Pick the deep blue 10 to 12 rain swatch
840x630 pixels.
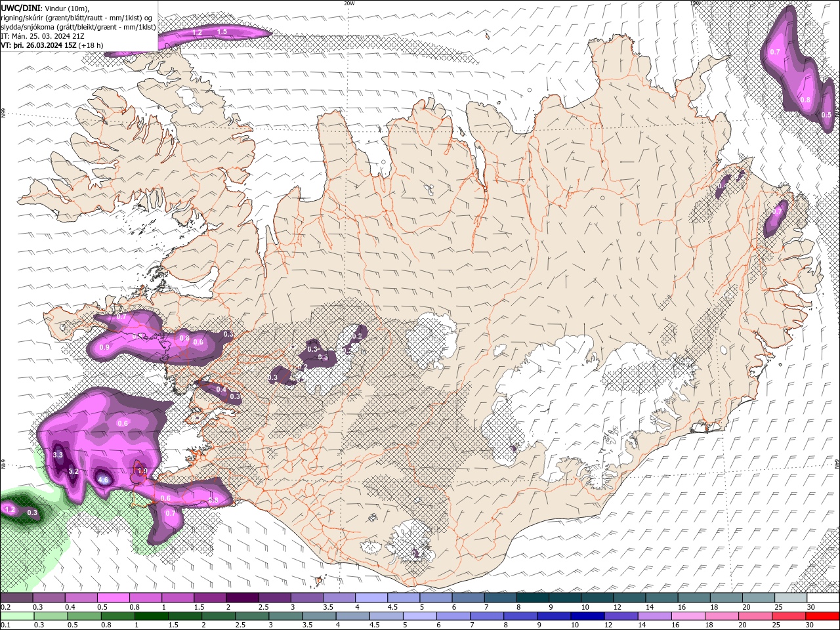[587, 616]
